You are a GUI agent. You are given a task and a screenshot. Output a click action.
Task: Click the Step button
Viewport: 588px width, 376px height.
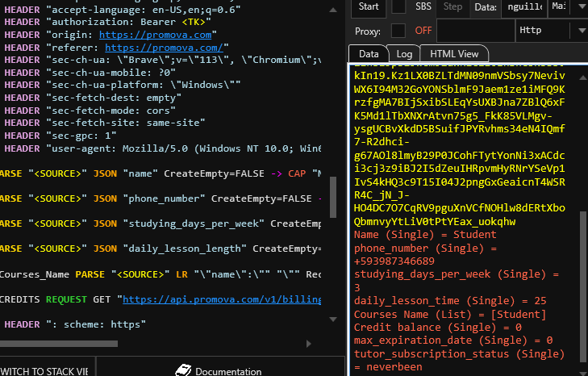click(452, 6)
